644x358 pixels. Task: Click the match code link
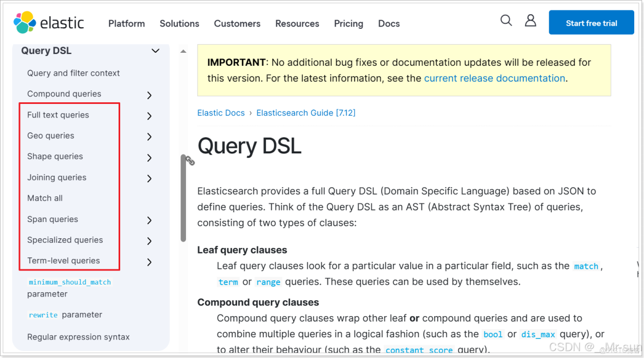tap(586, 266)
